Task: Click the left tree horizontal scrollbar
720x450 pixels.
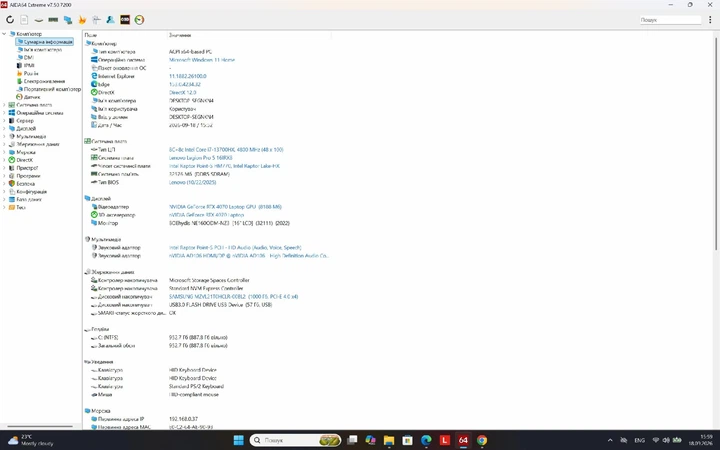Action: click(39, 427)
